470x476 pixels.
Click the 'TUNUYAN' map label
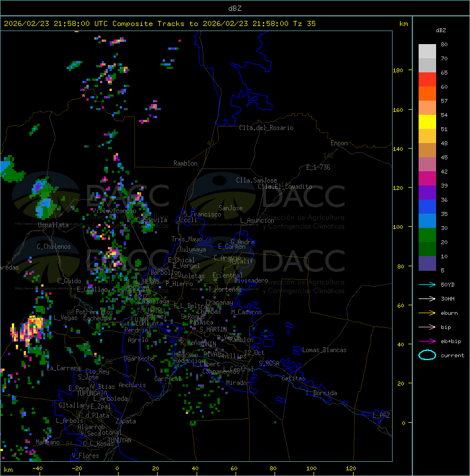[x=120, y=440]
